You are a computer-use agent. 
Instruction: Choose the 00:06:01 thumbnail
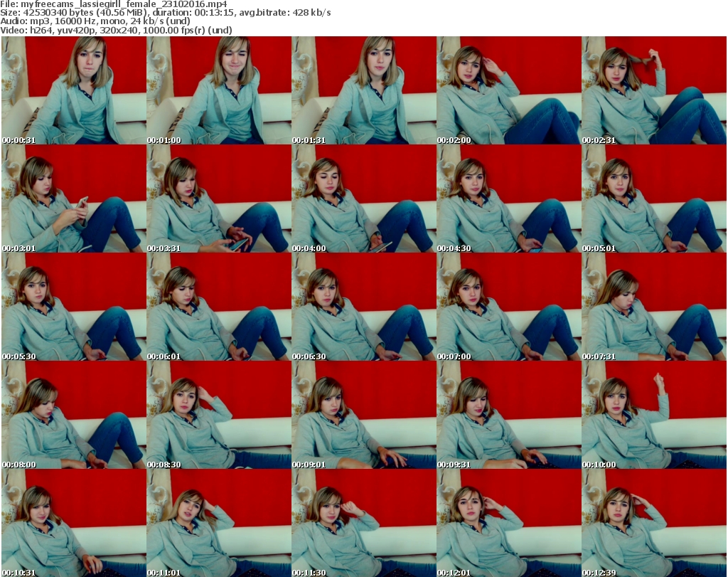(218, 307)
